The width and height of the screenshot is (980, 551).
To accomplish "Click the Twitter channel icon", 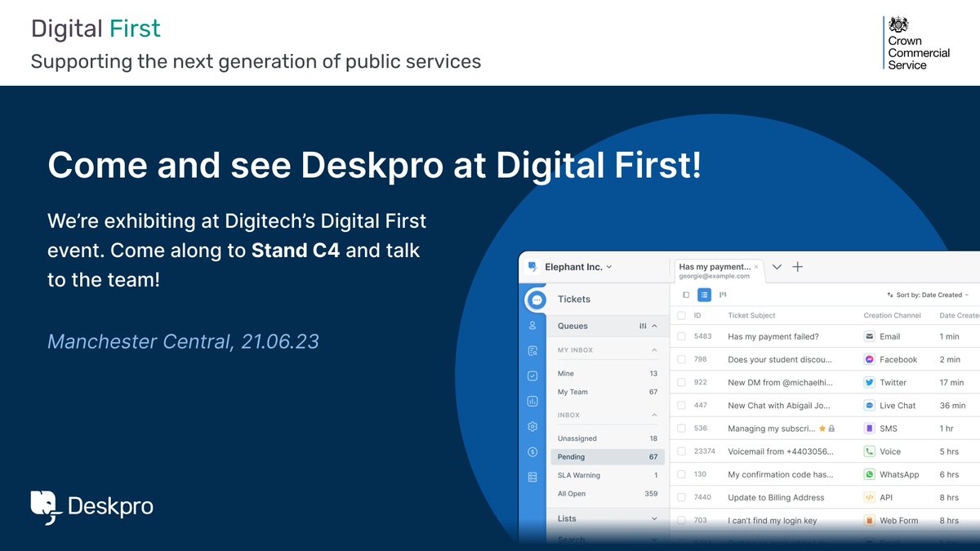I will (870, 382).
